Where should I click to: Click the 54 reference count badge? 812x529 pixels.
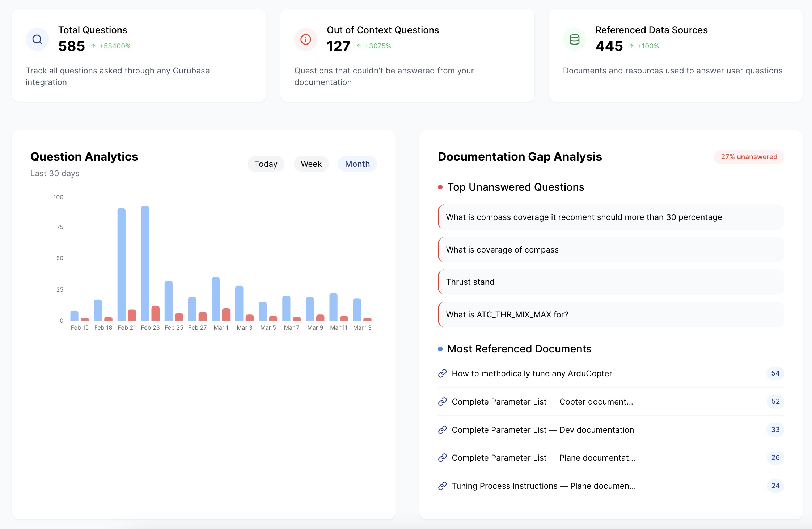click(x=775, y=373)
